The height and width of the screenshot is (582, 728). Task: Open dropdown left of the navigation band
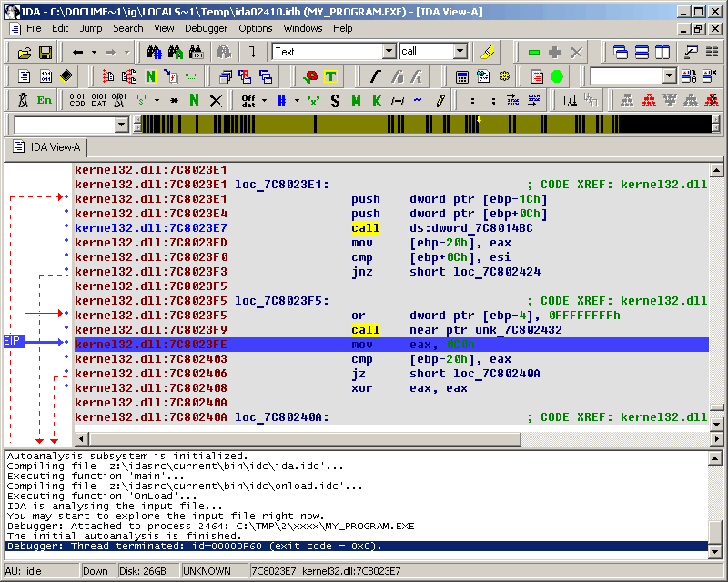click(x=122, y=125)
